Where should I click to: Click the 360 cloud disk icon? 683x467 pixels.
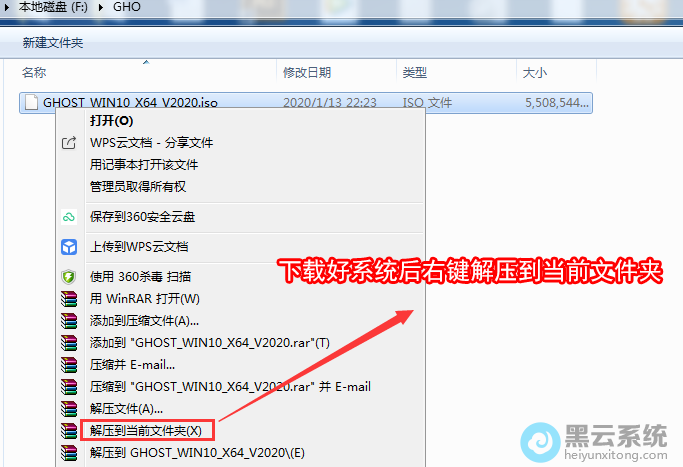pos(69,217)
